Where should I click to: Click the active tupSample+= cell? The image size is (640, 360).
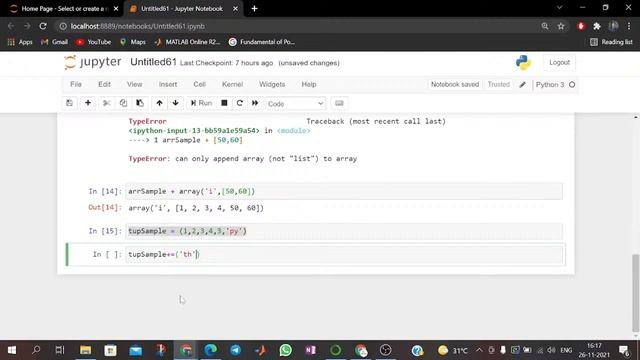coord(344,255)
